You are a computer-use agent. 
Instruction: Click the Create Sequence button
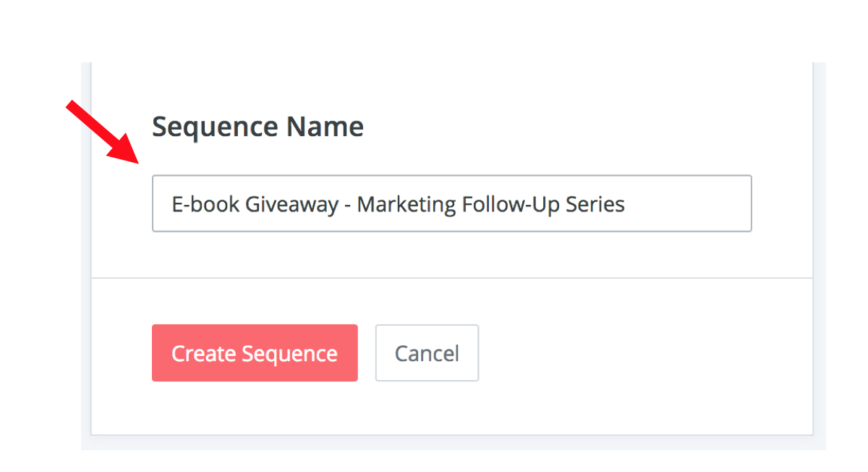(255, 353)
